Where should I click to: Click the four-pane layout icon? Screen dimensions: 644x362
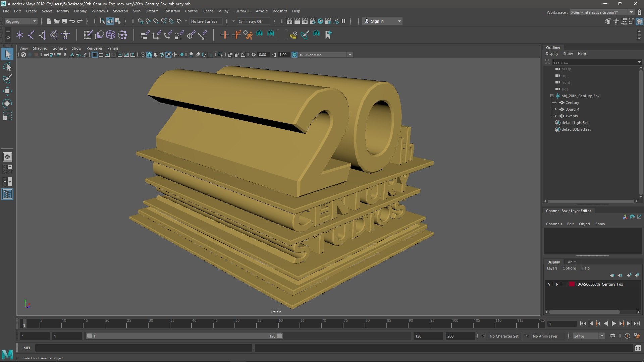click(7, 169)
